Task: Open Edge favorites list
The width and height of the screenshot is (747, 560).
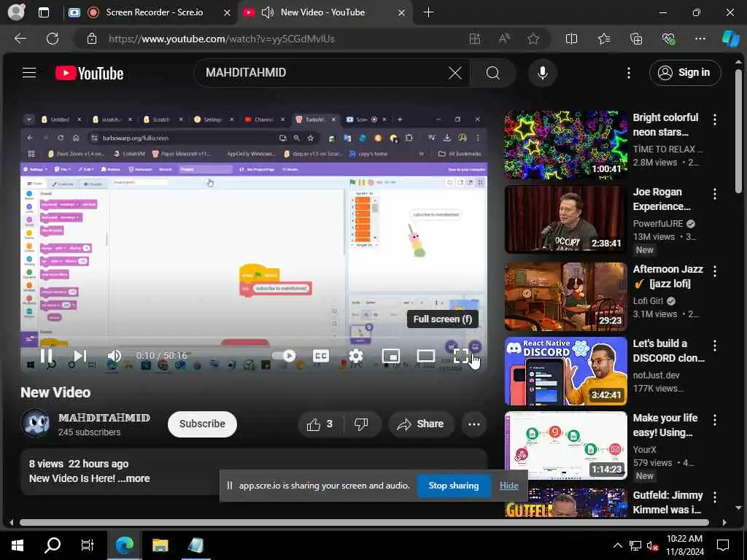Action: coord(604,39)
